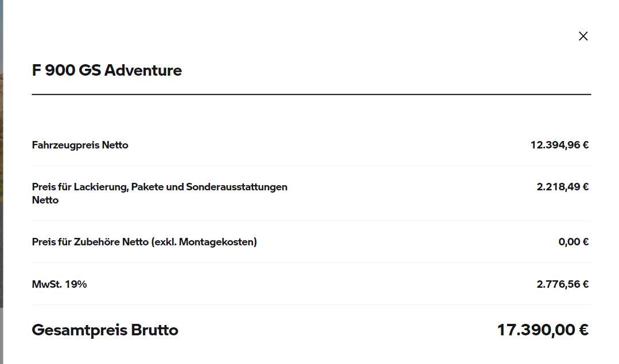Click the Gesamtpreis Brutto label
Image resolution: width=619 pixels, height=364 pixels.
(x=105, y=330)
